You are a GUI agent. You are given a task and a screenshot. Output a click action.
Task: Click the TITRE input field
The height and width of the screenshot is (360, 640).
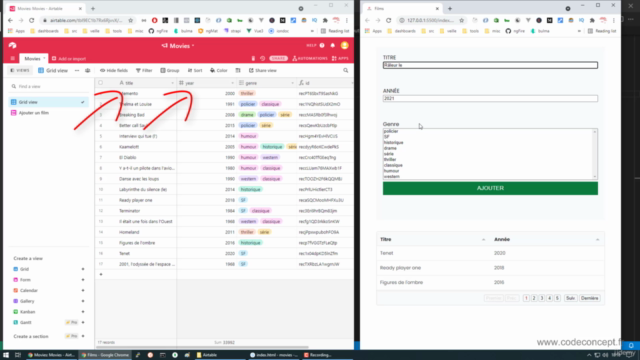(490, 65)
